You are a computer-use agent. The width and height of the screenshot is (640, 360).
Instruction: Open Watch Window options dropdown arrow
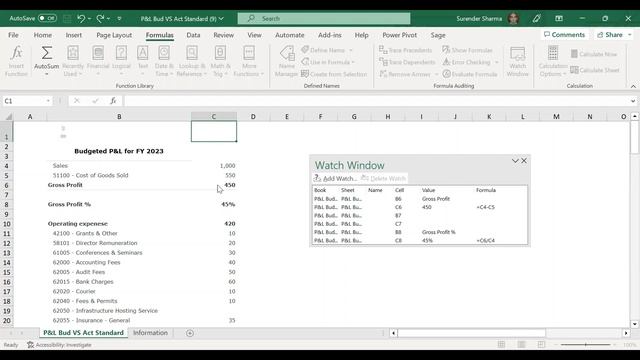coord(515,161)
